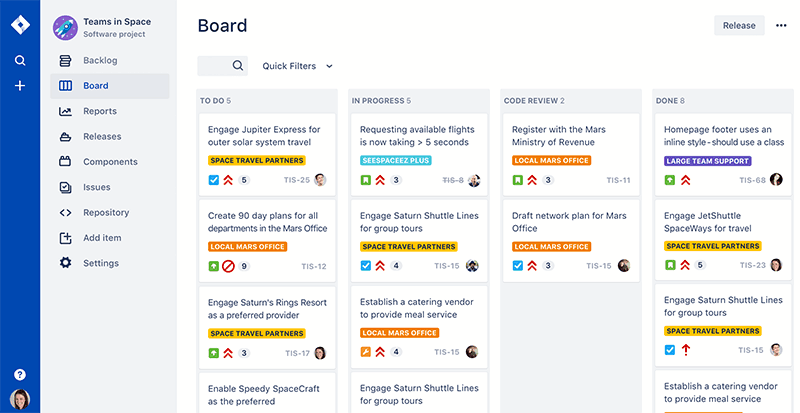Click the Release button

[x=738, y=26]
